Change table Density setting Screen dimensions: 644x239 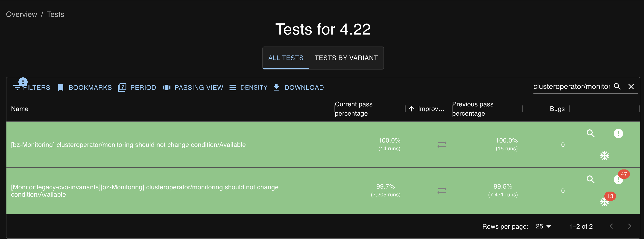coord(248,87)
